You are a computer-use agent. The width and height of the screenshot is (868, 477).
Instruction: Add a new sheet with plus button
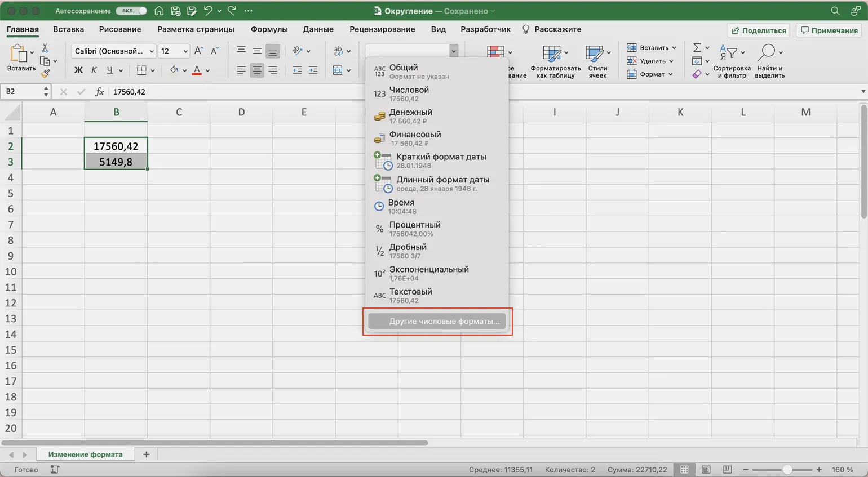click(x=147, y=454)
